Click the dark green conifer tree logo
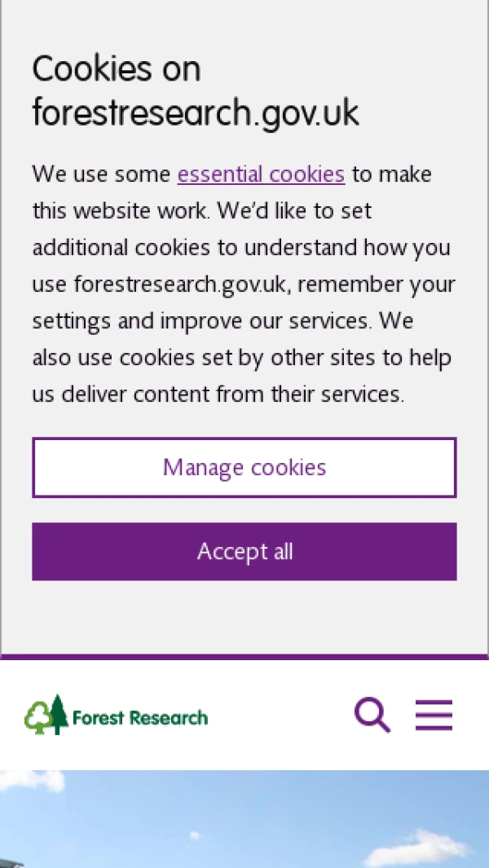The width and height of the screenshot is (489, 868). (57, 715)
